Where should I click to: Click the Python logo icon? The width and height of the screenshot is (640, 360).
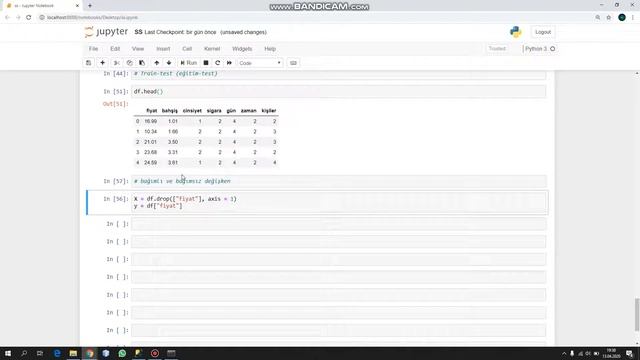click(x=516, y=32)
